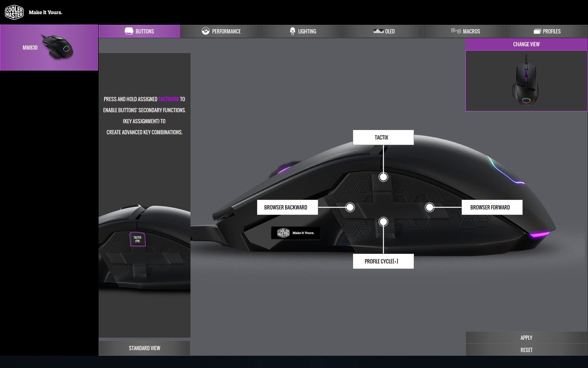Click the Reset button
The width and height of the screenshot is (588, 368).
[x=526, y=350]
